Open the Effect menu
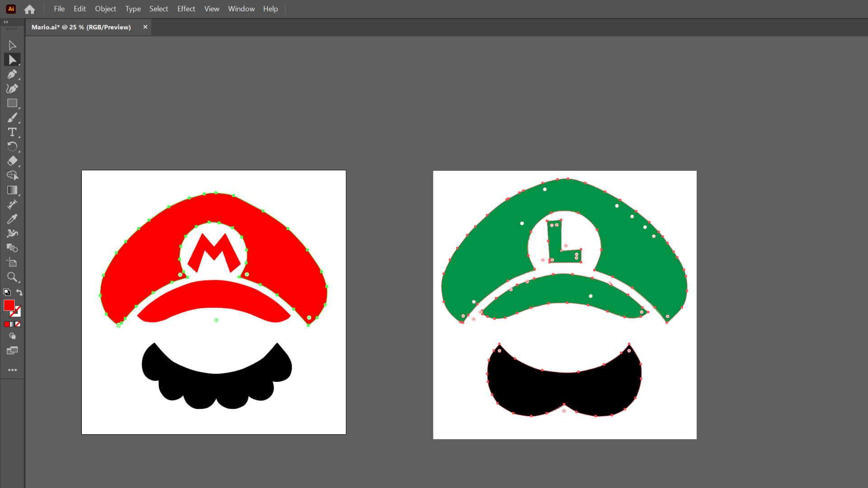868x488 pixels. pos(186,9)
